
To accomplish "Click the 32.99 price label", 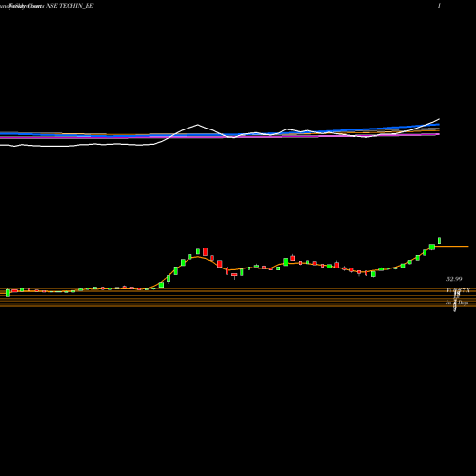I will coord(454,279).
